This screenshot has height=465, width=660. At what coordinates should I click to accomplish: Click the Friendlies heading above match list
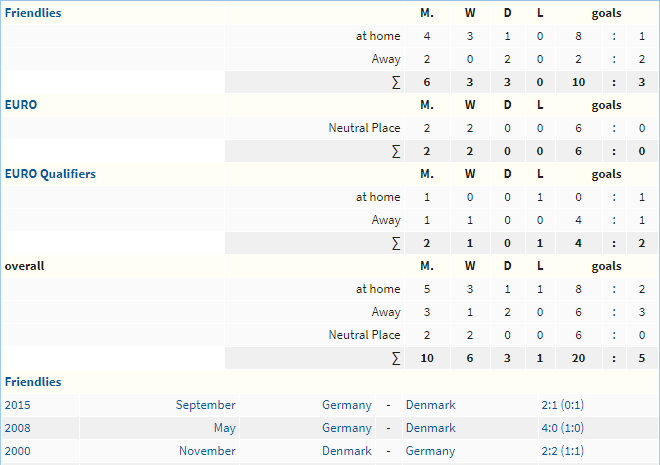33,382
